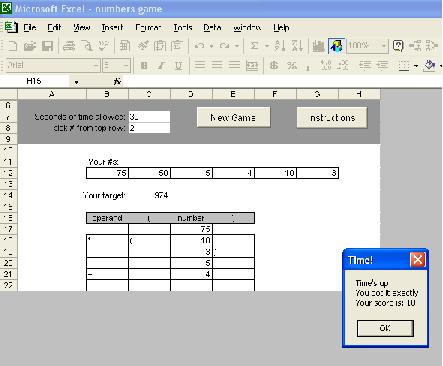
Task: Click Decrease Decimal icon
Action: coord(343,65)
